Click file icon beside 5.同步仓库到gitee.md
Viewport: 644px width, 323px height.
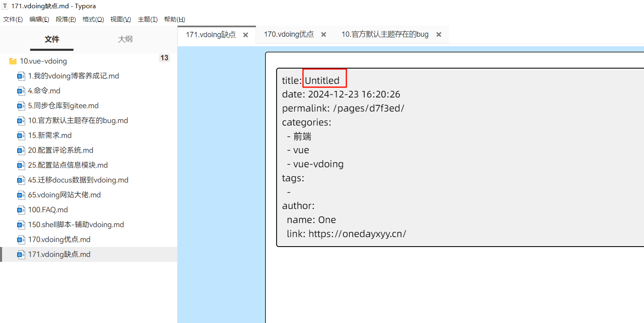click(x=21, y=106)
